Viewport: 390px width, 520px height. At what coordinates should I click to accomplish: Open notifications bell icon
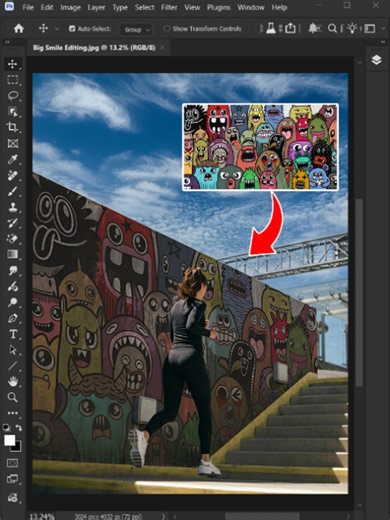[313, 29]
